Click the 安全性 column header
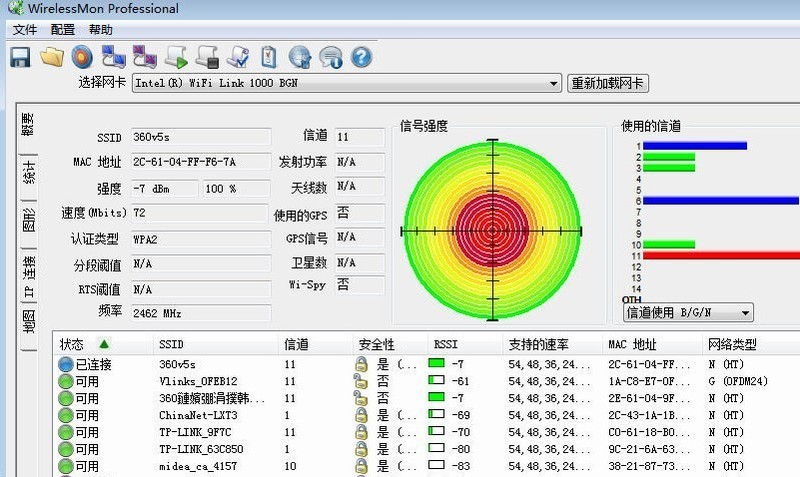This screenshot has width=800, height=477. tap(390, 344)
